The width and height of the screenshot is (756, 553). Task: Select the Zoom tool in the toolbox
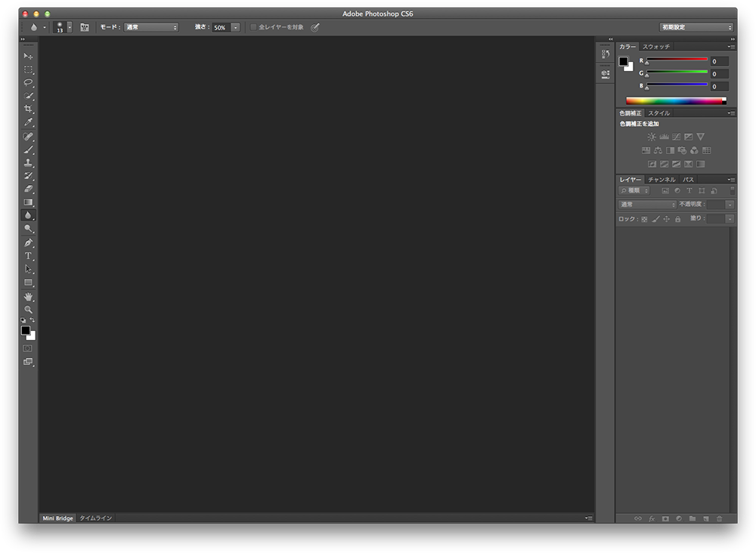click(28, 309)
